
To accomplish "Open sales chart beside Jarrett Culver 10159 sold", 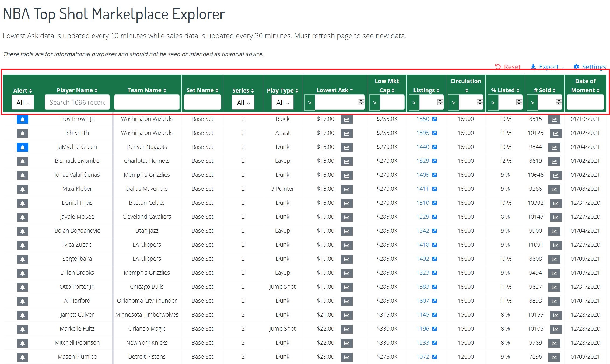I will point(556,315).
